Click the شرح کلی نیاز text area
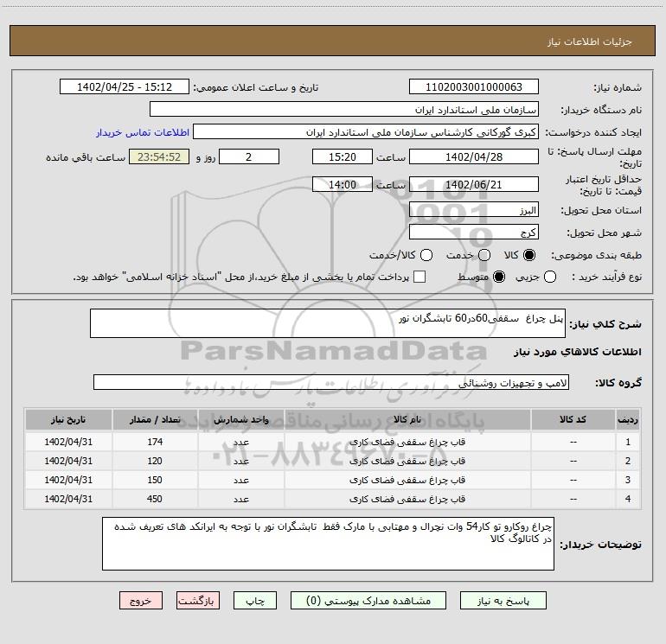The width and height of the screenshot is (666, 644). (x=328, y=323)
